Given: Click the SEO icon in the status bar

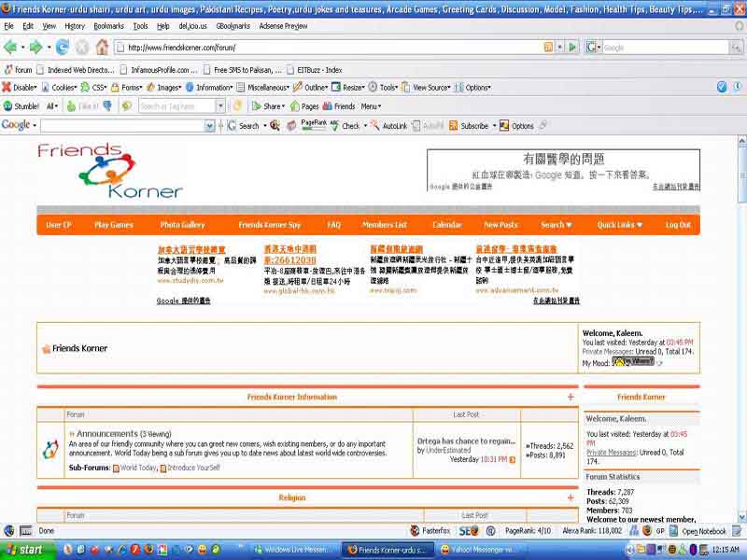Looking at the screenshot, I should coord(468,530).
